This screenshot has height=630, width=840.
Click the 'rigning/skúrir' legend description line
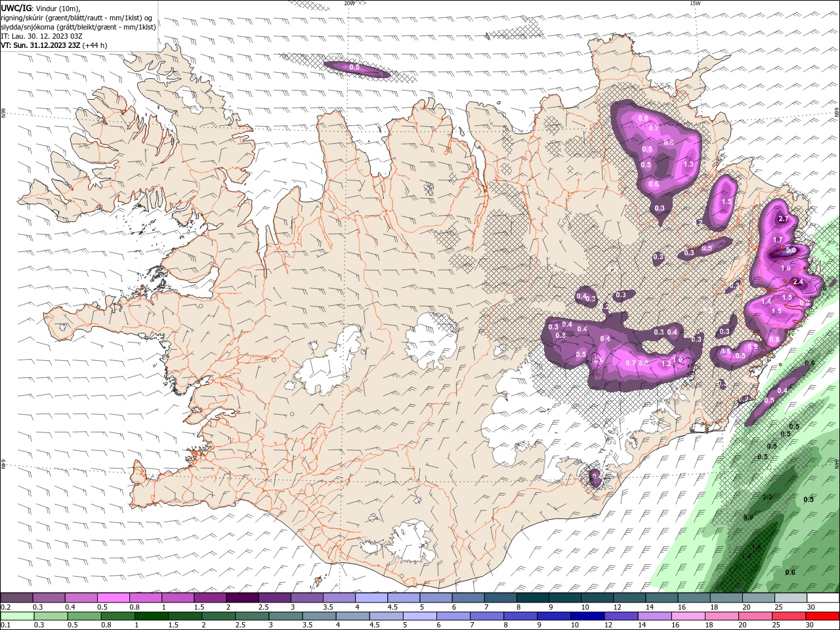click(77, 18)
